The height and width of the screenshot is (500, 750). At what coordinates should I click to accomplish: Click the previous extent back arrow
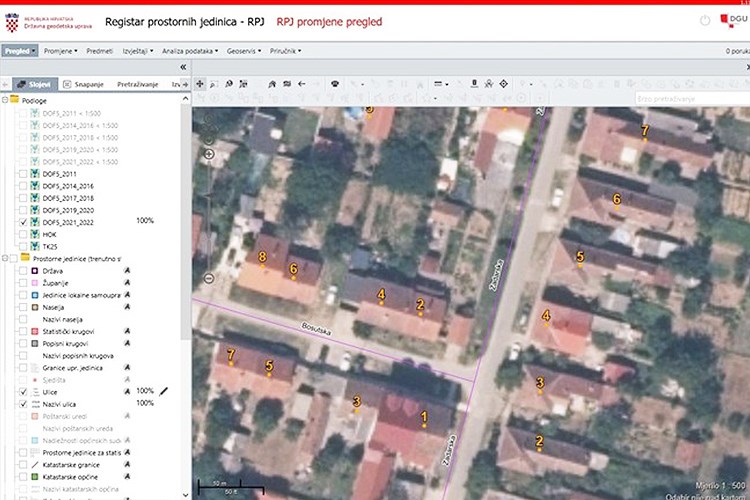tap(302, 83)
